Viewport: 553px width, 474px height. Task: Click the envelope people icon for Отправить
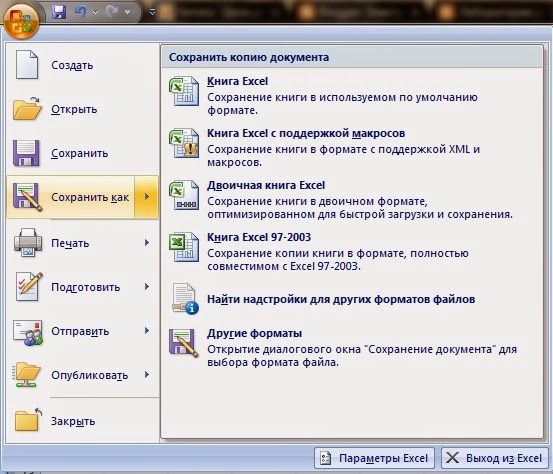pyautogui.click(x=28, y=332)
